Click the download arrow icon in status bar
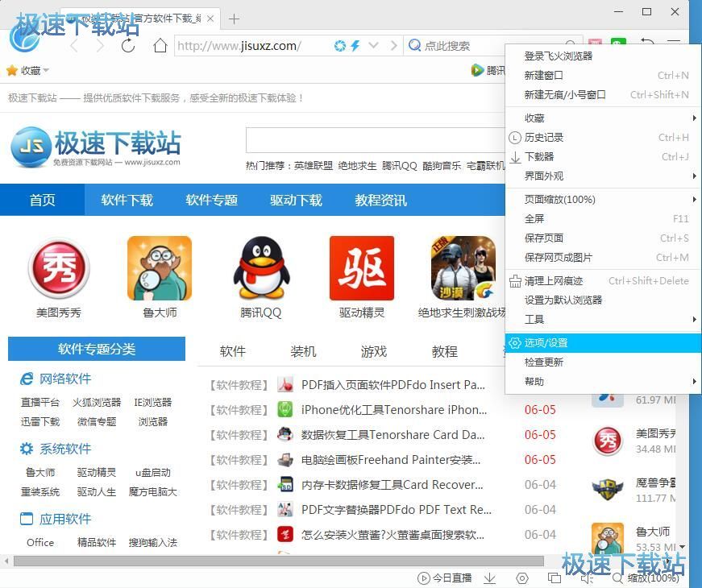Screen dimensions: 702x588 pyautogui.click(x=490, y=578)
